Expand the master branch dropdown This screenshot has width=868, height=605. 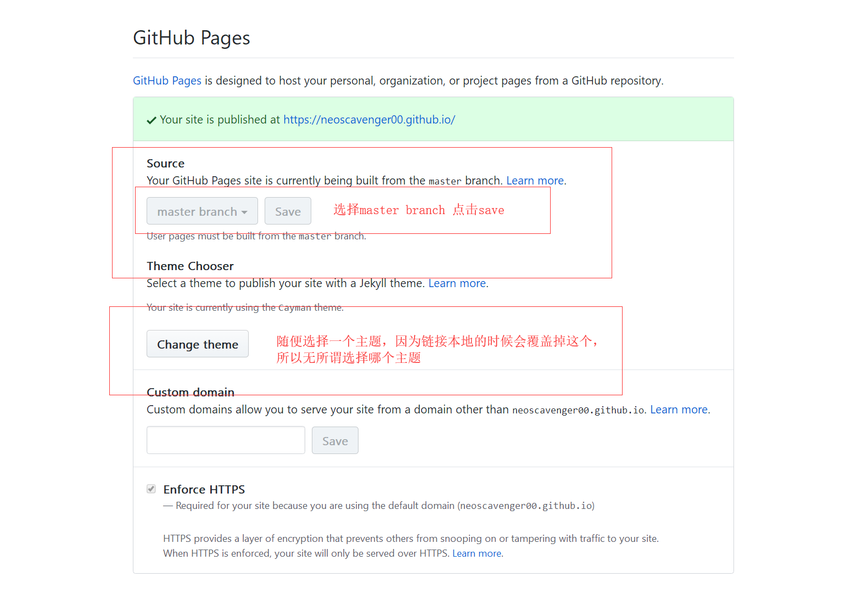202,211
